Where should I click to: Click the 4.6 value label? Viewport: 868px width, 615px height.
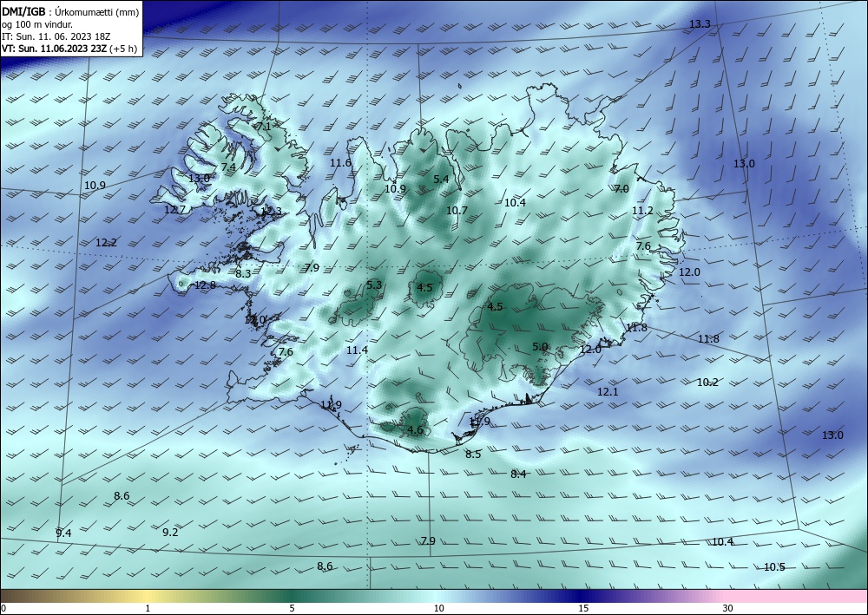415,429
